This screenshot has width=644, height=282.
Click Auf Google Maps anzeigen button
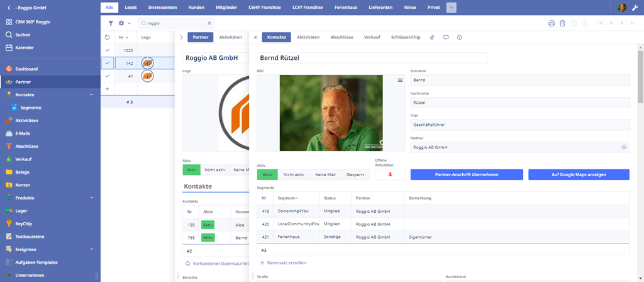tap(579, 174)
